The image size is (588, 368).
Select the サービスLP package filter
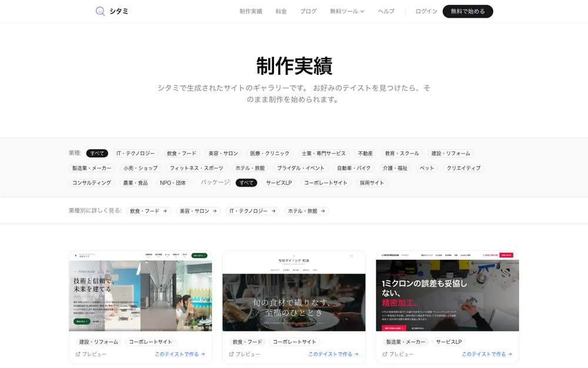click(279, 183)
